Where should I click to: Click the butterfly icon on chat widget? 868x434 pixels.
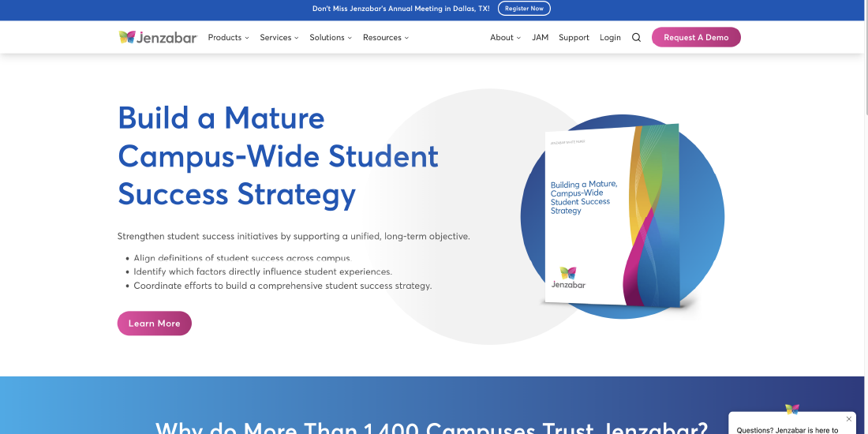coord(792,409)
